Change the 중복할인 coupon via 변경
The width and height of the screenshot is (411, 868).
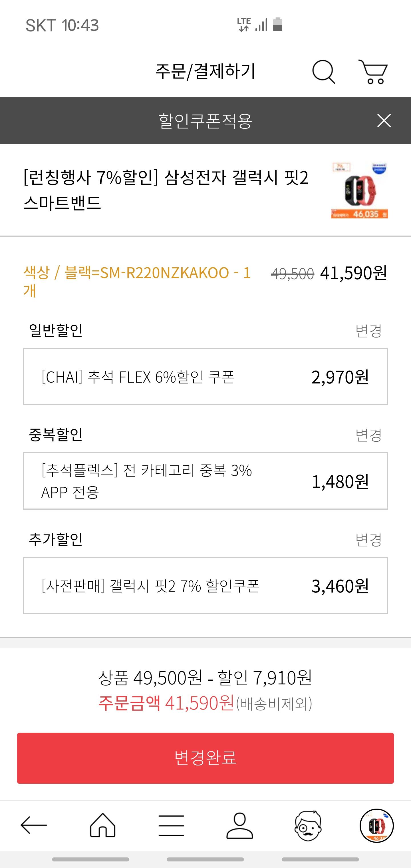coord(368,435)
